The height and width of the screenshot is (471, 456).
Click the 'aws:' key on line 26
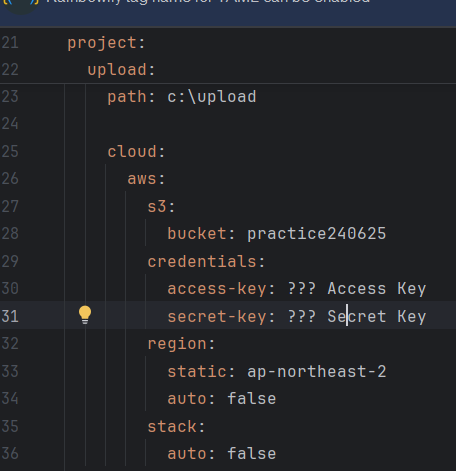[146, 179]
